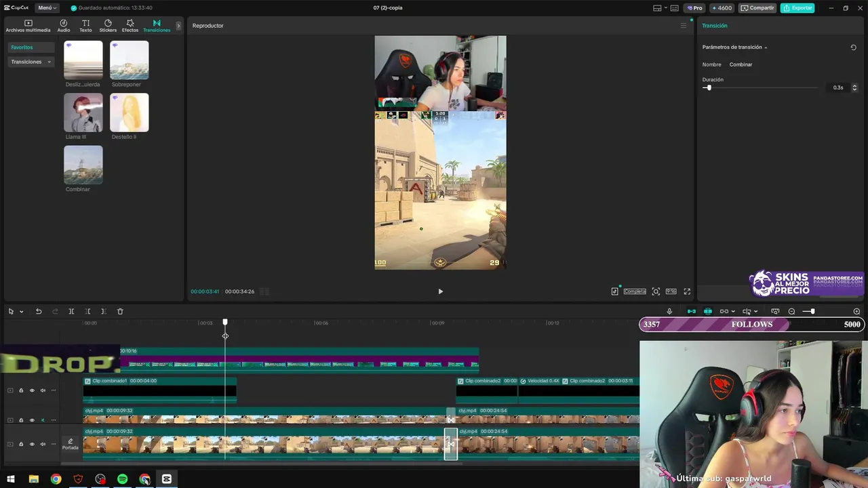Play the preview video
Image resolution: width=868 pixels, height=488 pixels.
click(x=440, y=291)
